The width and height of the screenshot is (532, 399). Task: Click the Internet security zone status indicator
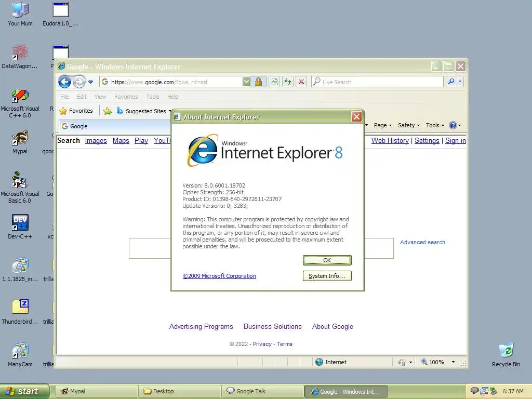331,362
